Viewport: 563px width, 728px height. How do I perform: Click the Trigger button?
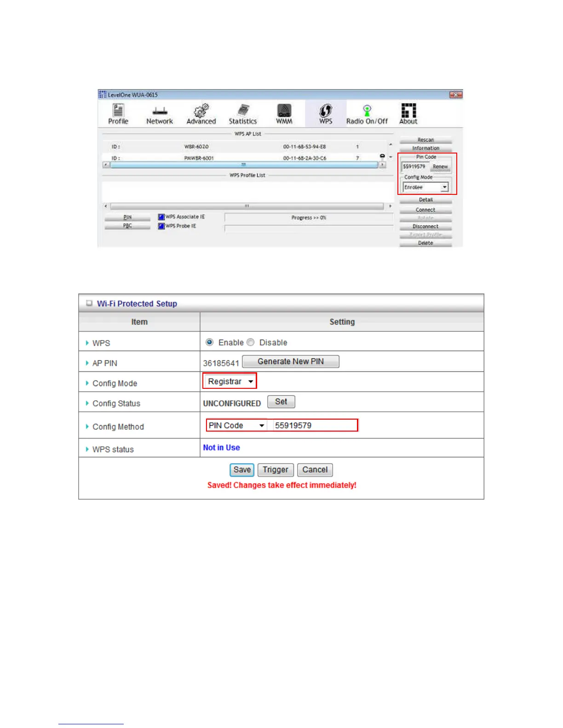click(276, 470)
